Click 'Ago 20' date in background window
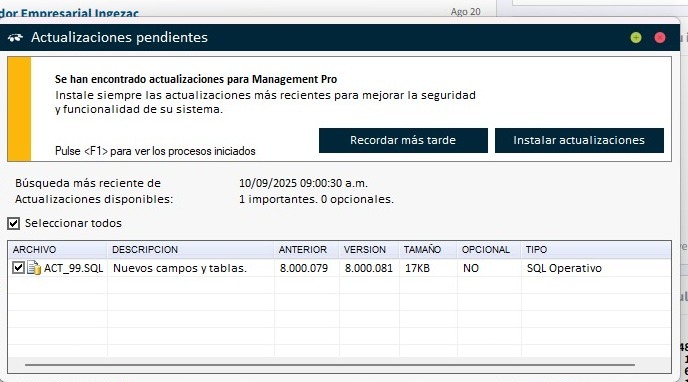The height and width of the screenshot is (382, 688). [x=466, y=12]
